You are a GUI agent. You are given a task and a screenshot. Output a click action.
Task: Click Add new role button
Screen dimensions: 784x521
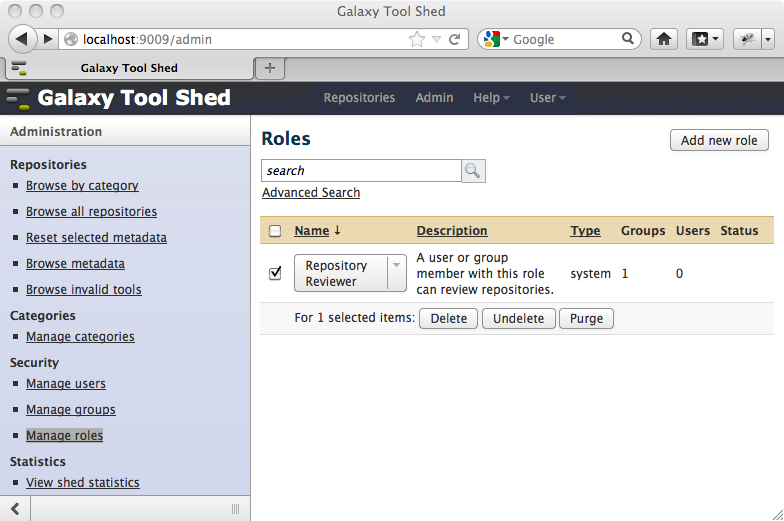[719, 140]
